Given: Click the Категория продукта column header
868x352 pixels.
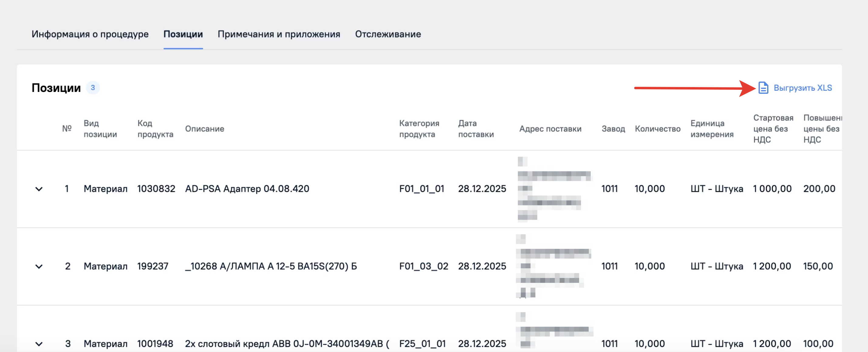Looking at the screenshot, I should (419, 129).
